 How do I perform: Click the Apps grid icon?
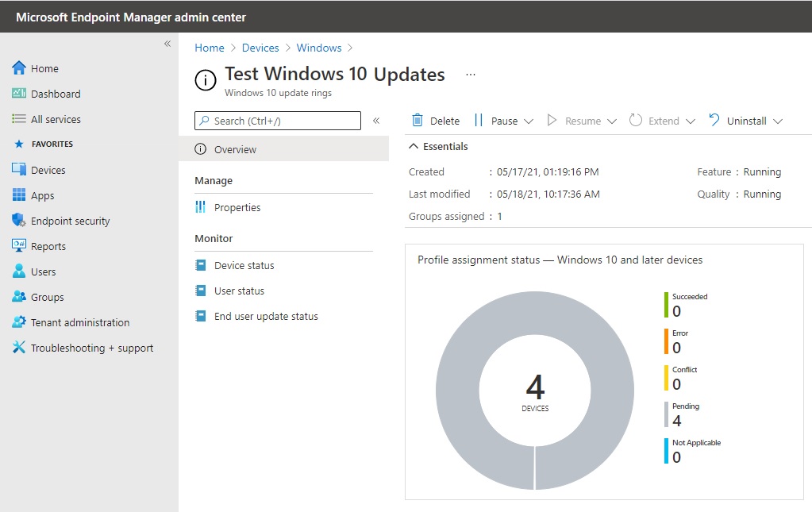(19, 194)
